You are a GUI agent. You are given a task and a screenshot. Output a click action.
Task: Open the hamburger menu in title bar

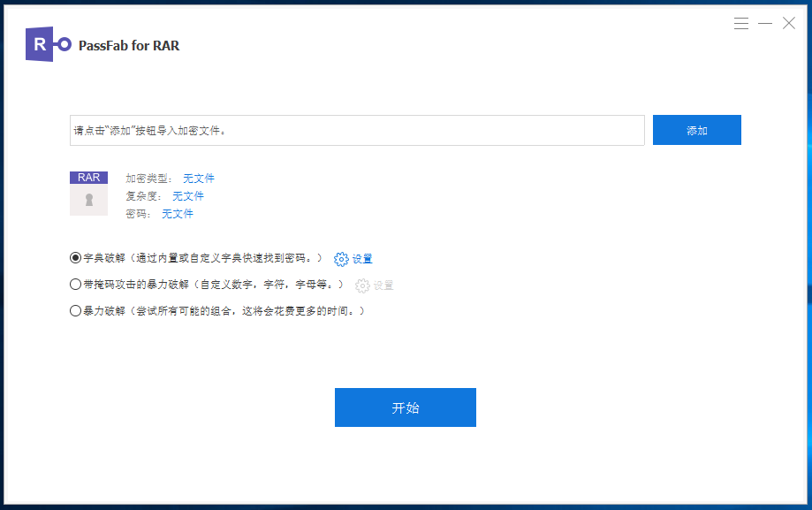click(x=740, y=24)
